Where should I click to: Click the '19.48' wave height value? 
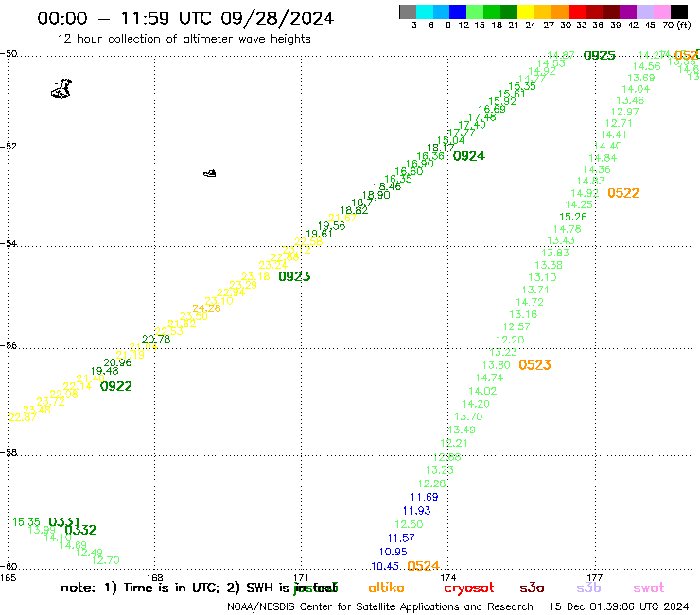(x=104, y=371)
